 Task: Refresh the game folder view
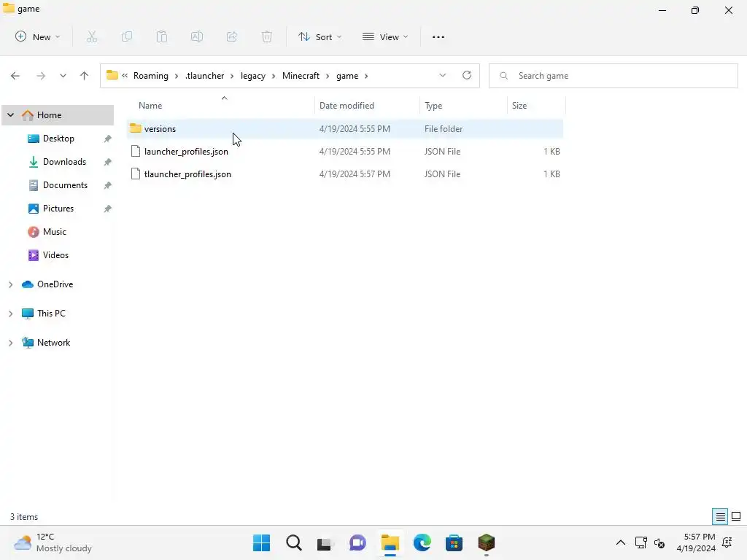(467, 75)
